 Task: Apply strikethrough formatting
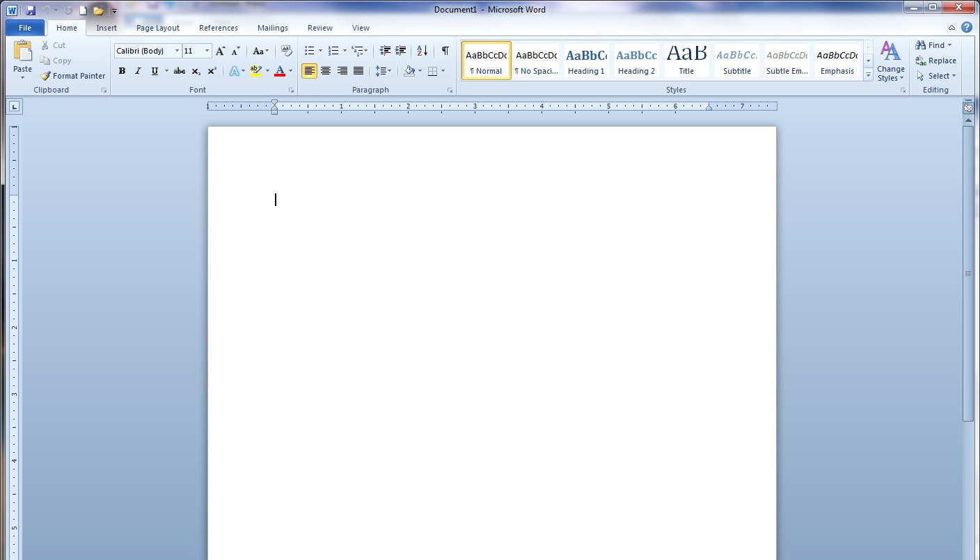[x=180, y=71]
